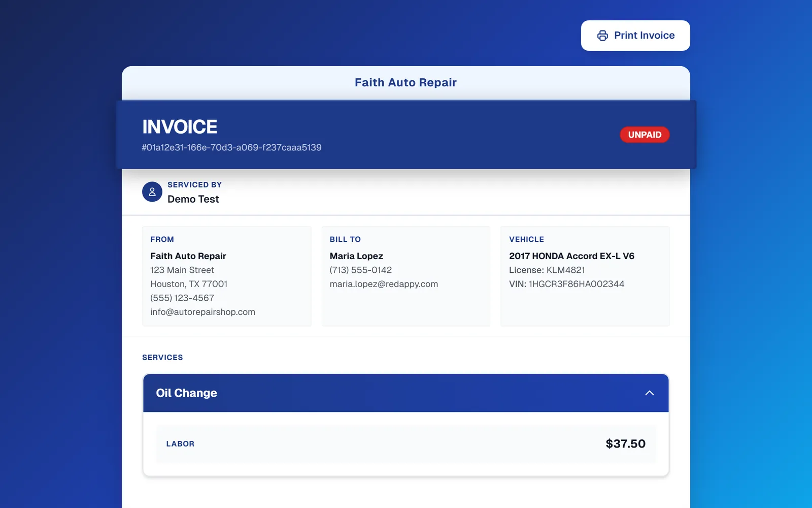Click the Print Invoice button

[635, 36]
